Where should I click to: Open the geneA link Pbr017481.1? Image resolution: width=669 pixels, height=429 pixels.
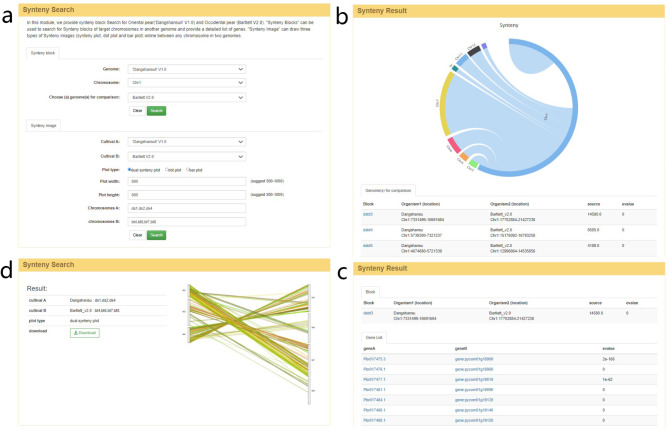[x=374, y=390]
